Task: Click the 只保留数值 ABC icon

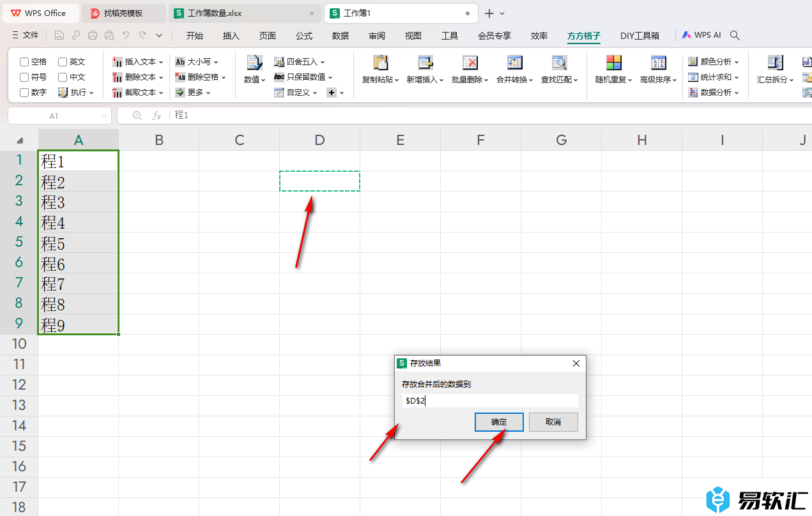Action: (x=279, y=77)
